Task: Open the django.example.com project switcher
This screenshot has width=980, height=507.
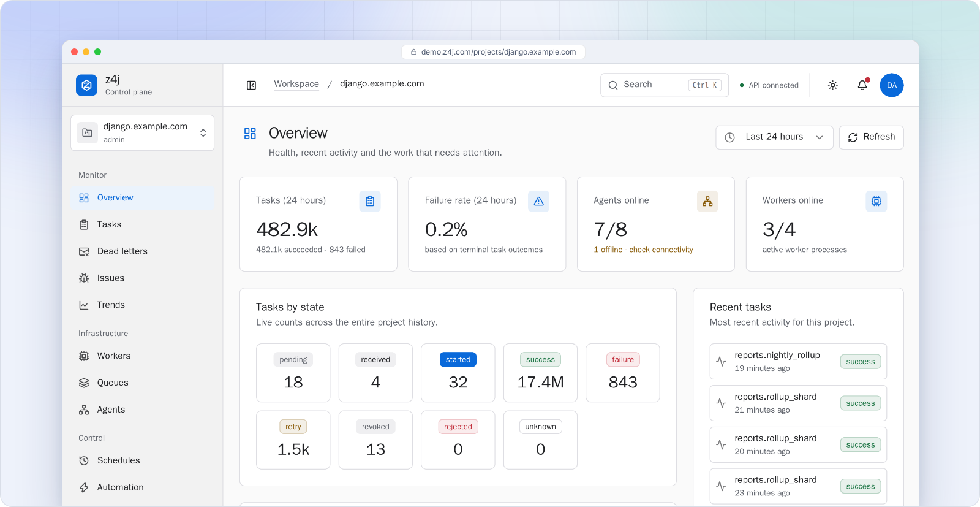Action: tap(142, 132)
